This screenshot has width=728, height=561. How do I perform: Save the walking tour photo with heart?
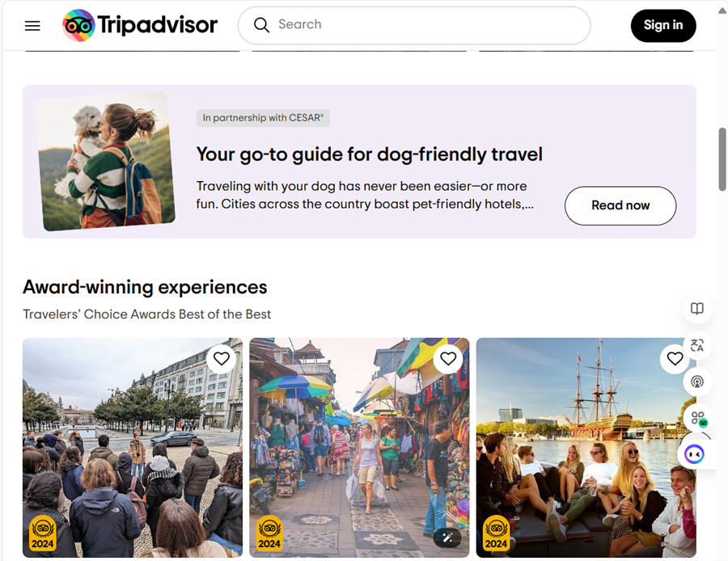221,359
